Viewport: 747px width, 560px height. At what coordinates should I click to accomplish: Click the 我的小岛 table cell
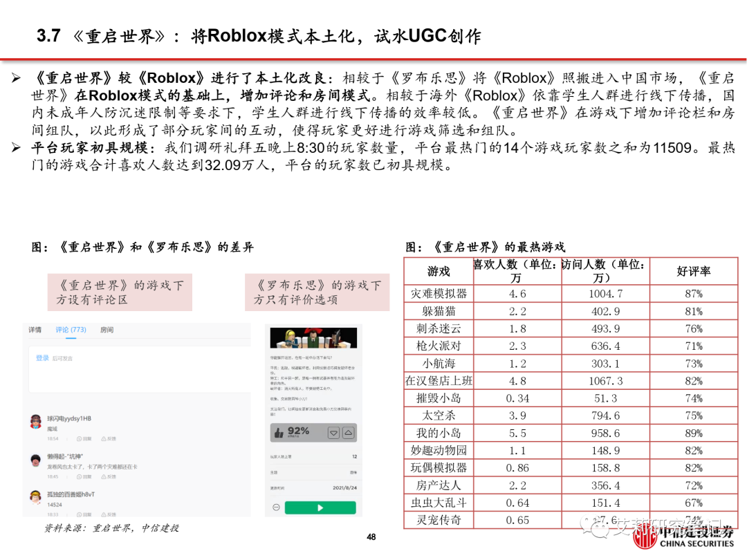pyautogui.click(x=439, y=433)
